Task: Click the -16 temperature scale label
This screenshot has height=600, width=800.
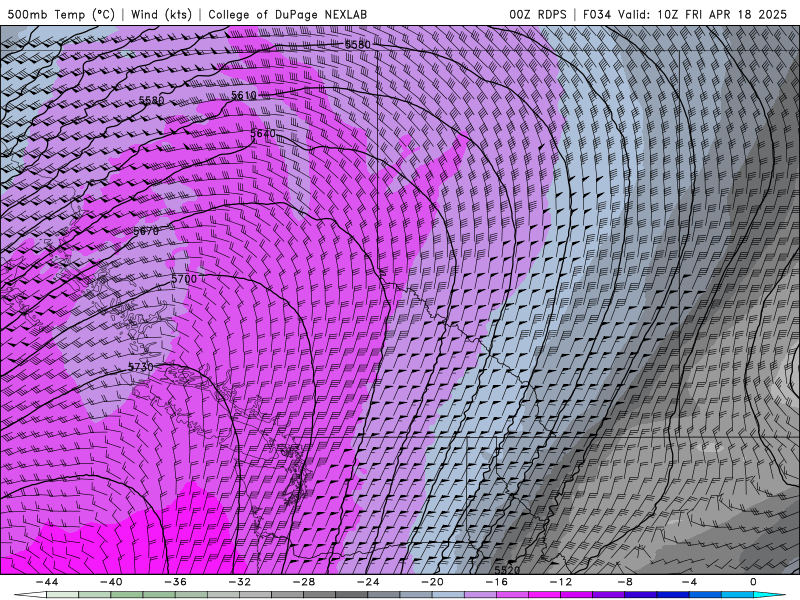Action: coord(497,582)
